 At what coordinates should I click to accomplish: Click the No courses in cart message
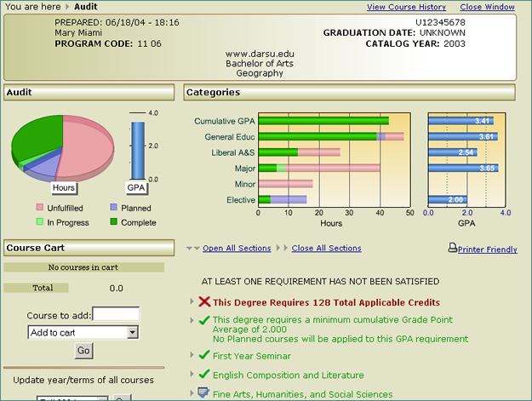coord(83,267)
